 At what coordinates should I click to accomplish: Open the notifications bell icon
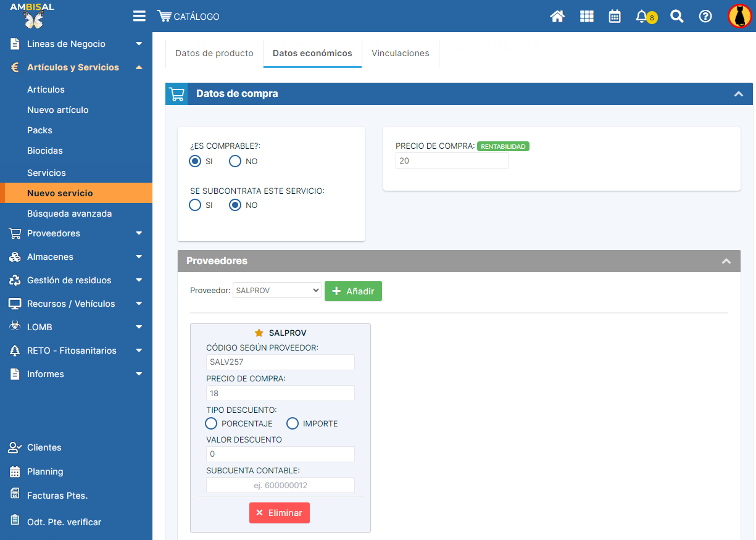click(x=642, y=17)
